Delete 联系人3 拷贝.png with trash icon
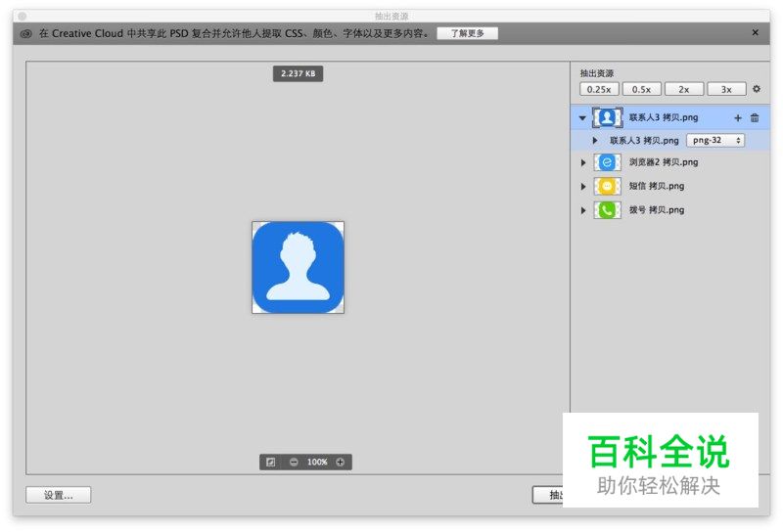 755,118
